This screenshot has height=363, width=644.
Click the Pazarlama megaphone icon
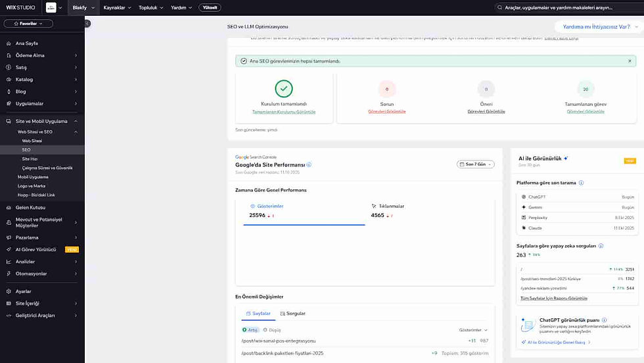9,237
